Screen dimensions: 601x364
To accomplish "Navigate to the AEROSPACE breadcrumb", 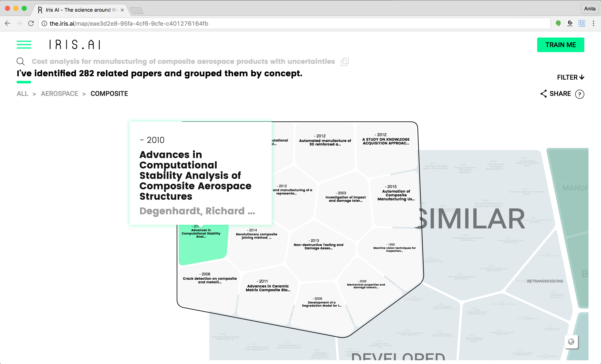I will (59, 94).
